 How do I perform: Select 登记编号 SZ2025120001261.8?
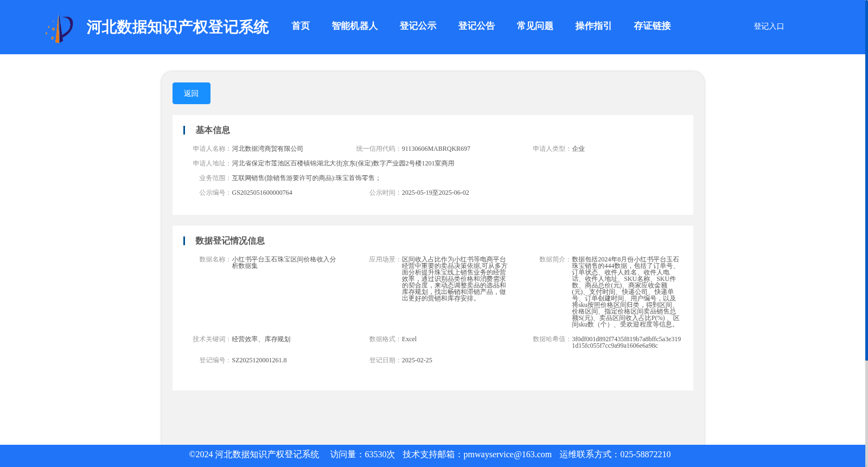coord(259,360)
